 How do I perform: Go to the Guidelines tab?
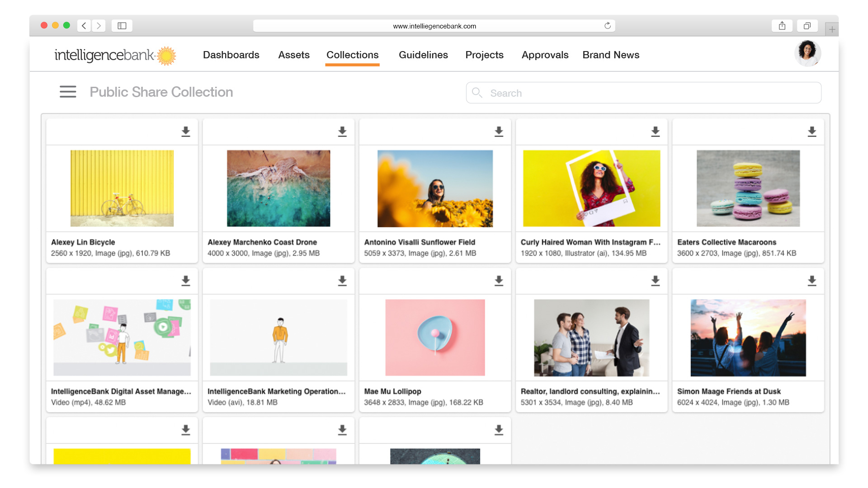(423, 55)
